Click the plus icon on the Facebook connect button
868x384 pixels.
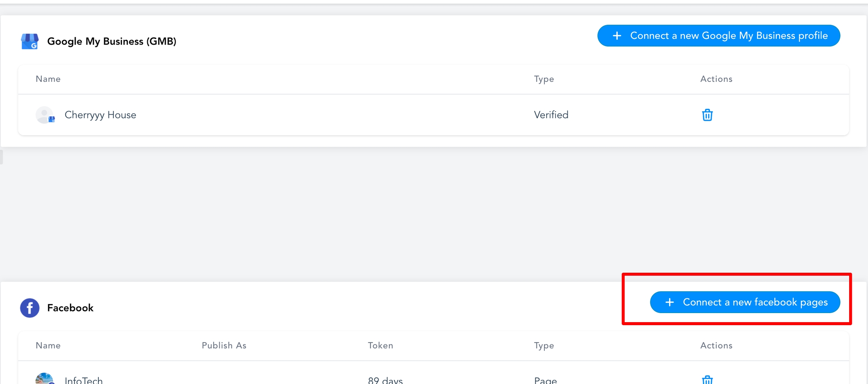click(669, 302)
